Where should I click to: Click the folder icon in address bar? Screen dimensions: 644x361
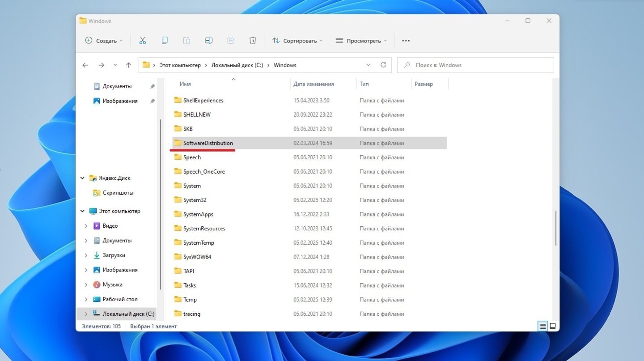pyautogui.click(x=146, y=65)
